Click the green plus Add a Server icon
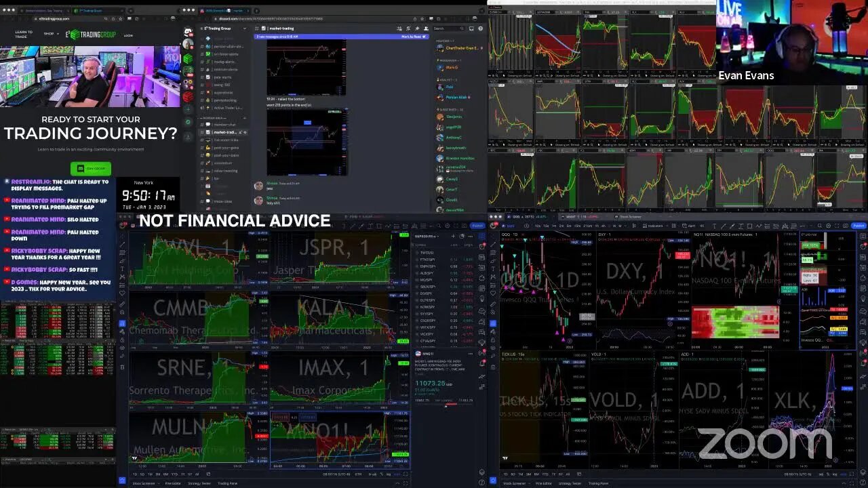The image size is (868, 488). pyautogui.click(x=188, y=109)
